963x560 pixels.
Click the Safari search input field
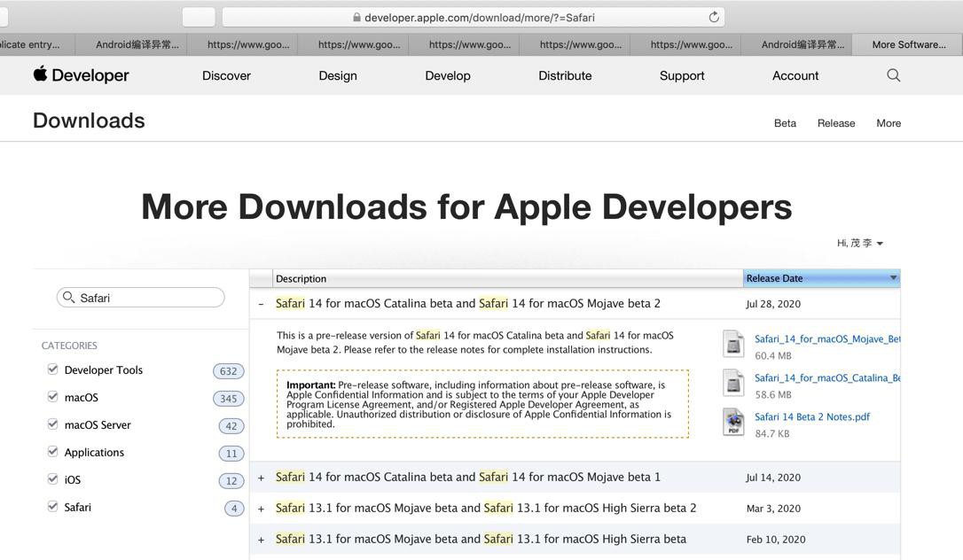pyautogui.click(x=141, y=298)
